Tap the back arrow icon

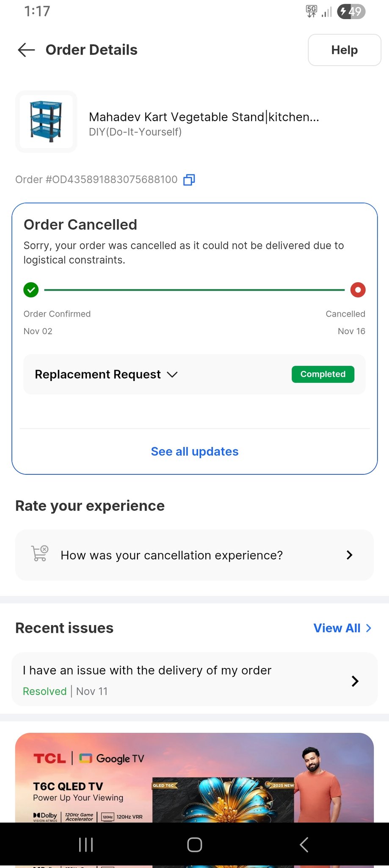coord(26,50)
